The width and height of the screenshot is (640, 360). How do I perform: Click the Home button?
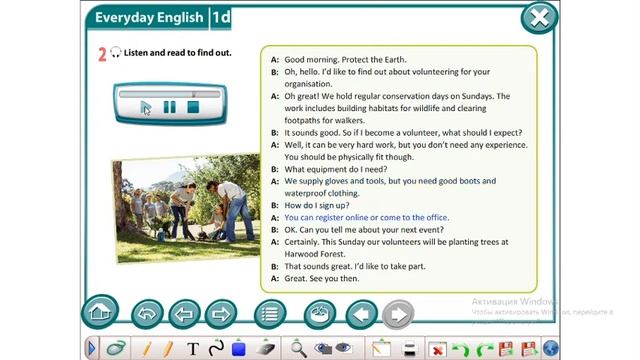[x=100, y=312]
